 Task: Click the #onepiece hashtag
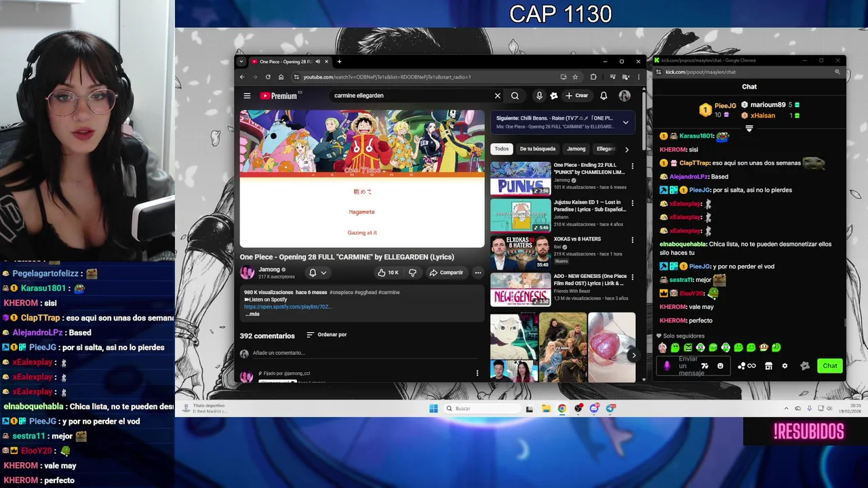click(342, 292)
